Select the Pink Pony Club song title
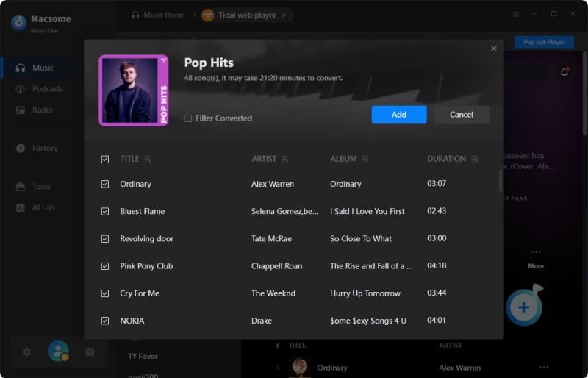Viewport: 588px width, 378px height. point(146,266)
